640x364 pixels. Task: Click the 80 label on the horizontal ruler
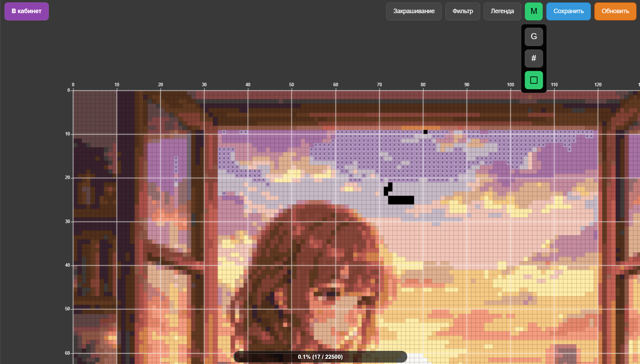pyautogui.click(x=423, y=85)
